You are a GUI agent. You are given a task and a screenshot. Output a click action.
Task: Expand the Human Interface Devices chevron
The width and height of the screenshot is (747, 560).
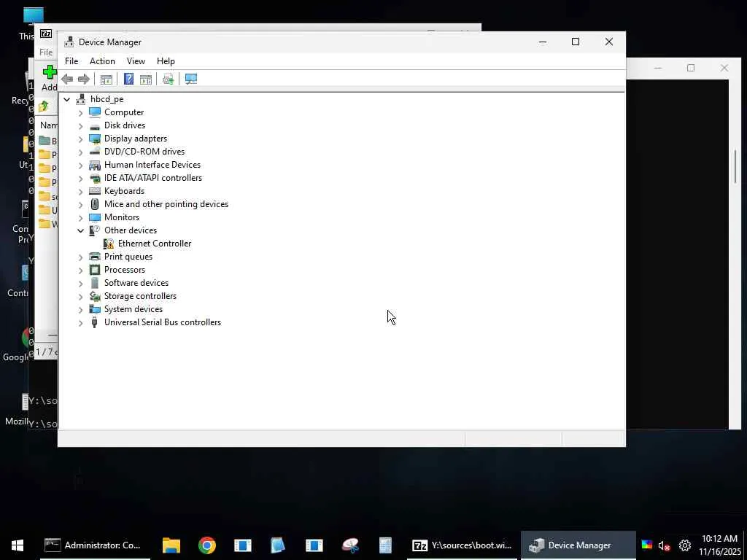(x=80, y=166)
